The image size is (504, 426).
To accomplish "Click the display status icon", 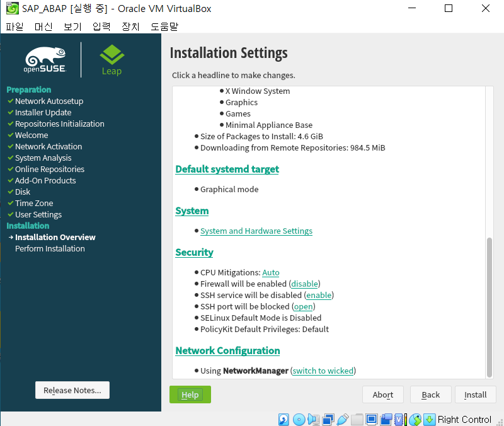I will pos(372,419).
